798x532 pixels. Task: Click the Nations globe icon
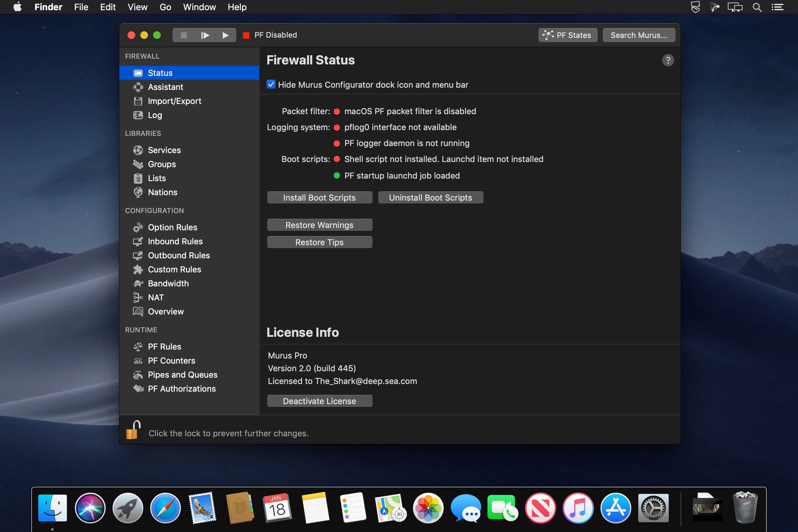pyautogui.click(x=138, y=192)
